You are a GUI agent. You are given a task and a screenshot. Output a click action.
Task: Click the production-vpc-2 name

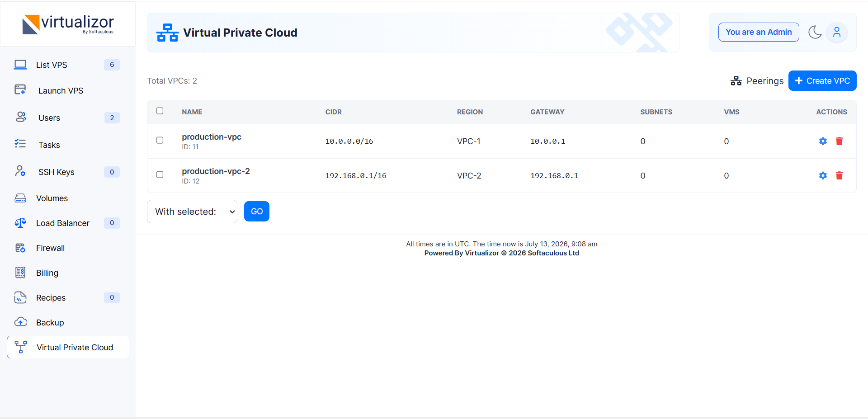coord(216,171)
